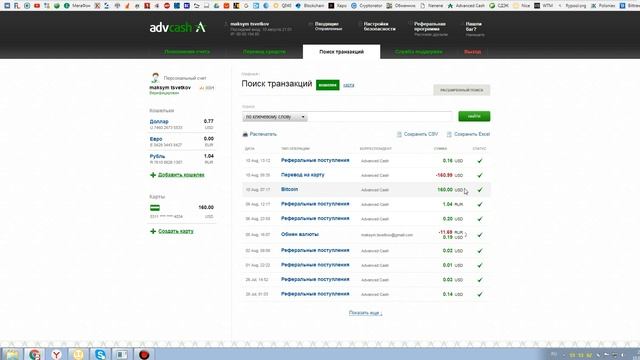Image resolution: width=640 pixels, height=360 pixels.
Task: Open the WTM bookmark
Action: click(x=544, y=6)
